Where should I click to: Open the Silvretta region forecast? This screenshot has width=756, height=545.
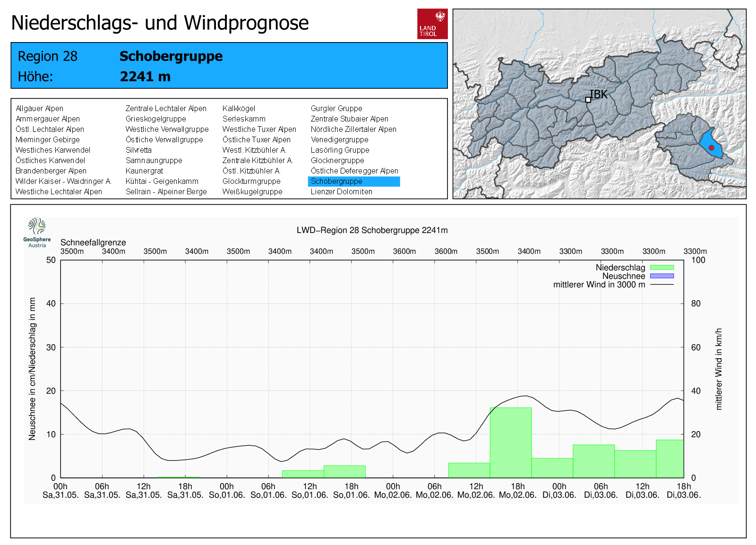coord(138,150)
